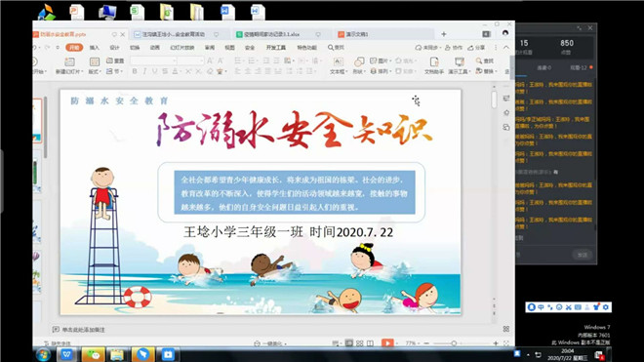
Task: Toggle italic formatting (I)
Action: (144, 71)
